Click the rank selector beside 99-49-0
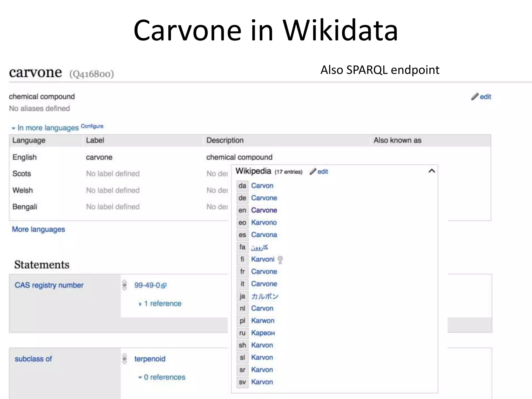This screenshot has width=532, height=399. coord(125,285)
